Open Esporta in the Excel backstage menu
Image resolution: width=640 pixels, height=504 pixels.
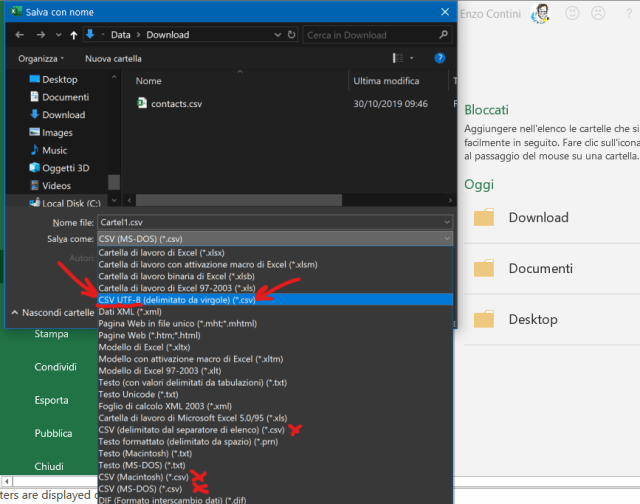(52, 400)
